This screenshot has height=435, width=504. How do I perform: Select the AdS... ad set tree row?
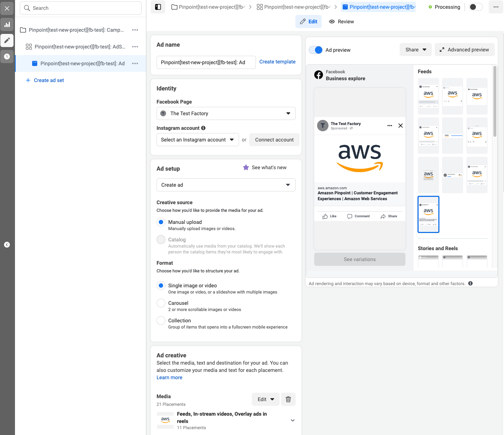click(x=80, y=47)
